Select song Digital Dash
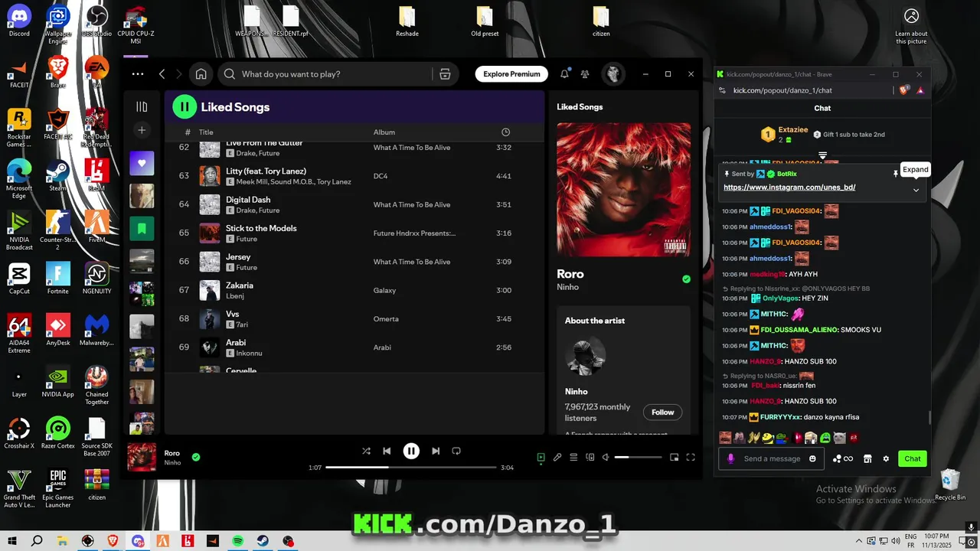The width and height of the screenshot is (980, 551). click(354, 204)
